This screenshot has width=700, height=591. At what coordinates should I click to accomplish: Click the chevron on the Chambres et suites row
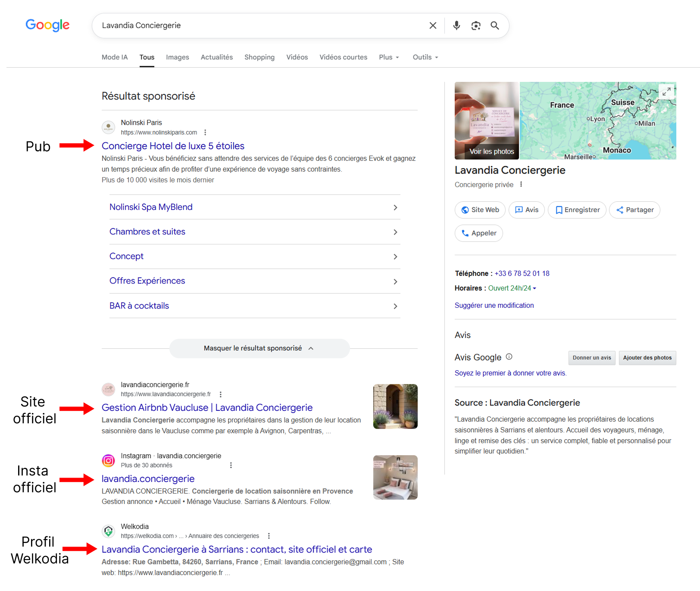[395, 232]
